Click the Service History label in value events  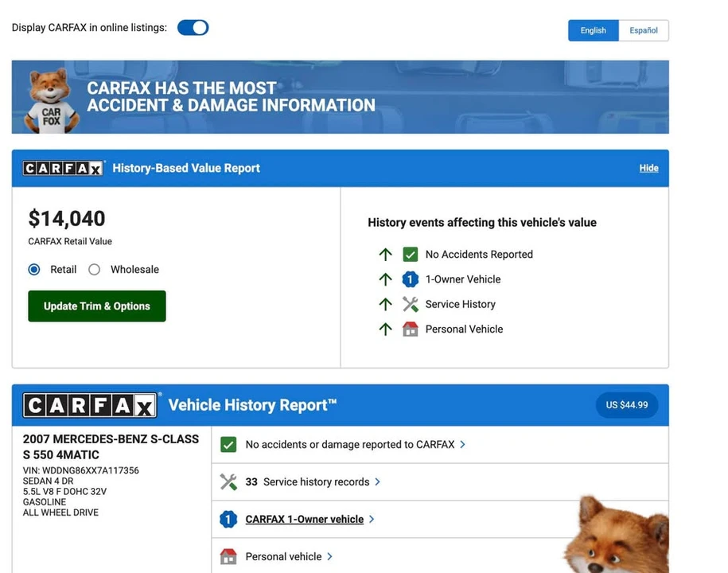[x=460, y=304]
